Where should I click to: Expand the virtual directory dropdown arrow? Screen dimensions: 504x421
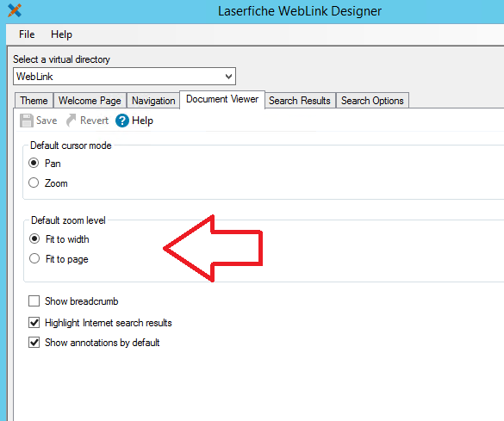tap(228, 77)
